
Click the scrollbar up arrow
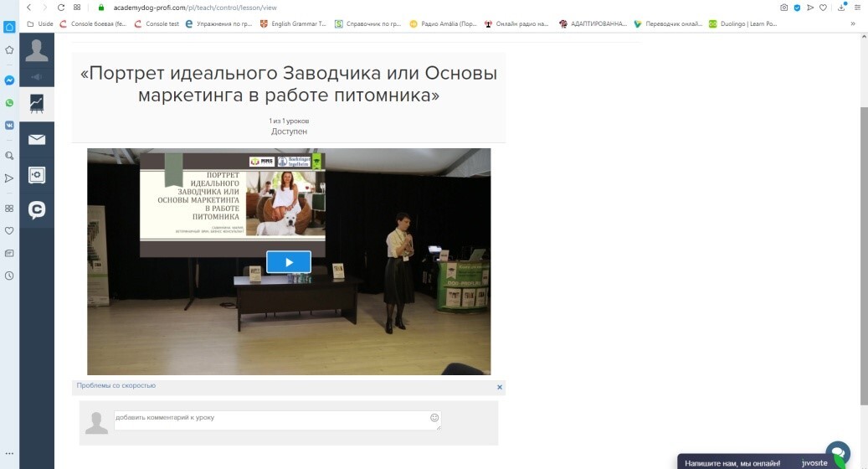[864, 37]
